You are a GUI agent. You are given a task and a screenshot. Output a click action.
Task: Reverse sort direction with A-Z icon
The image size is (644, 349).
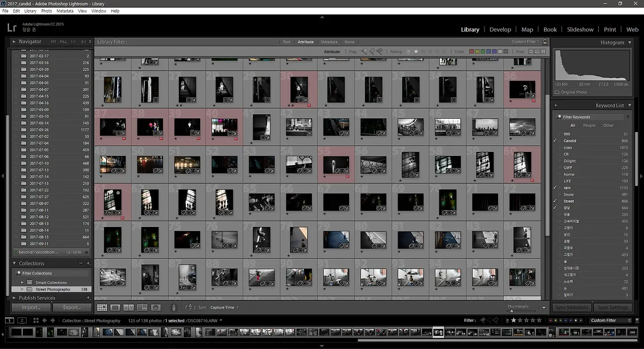pos(190,307)
